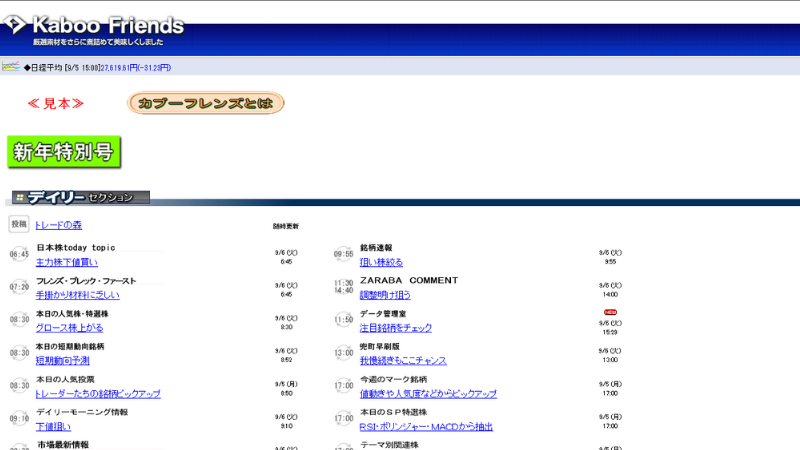Open the 調整明け狙う link
Screen dimensions: 800x450
385,295
